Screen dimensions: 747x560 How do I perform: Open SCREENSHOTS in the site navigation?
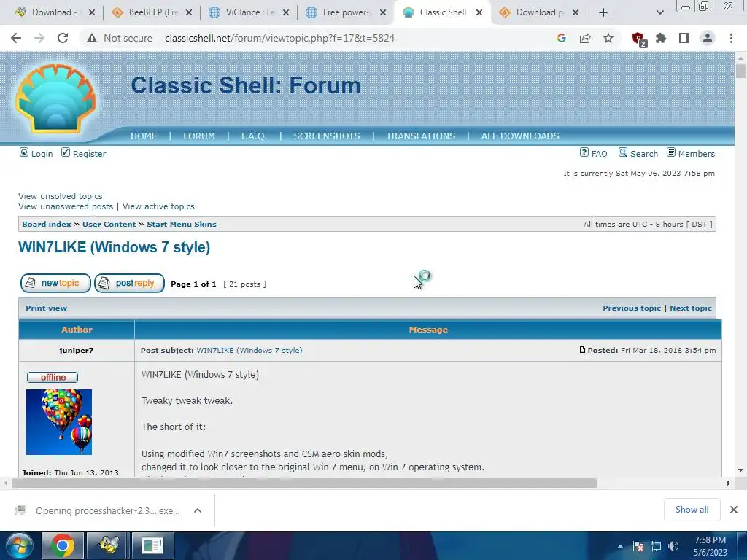click(327, 136)
